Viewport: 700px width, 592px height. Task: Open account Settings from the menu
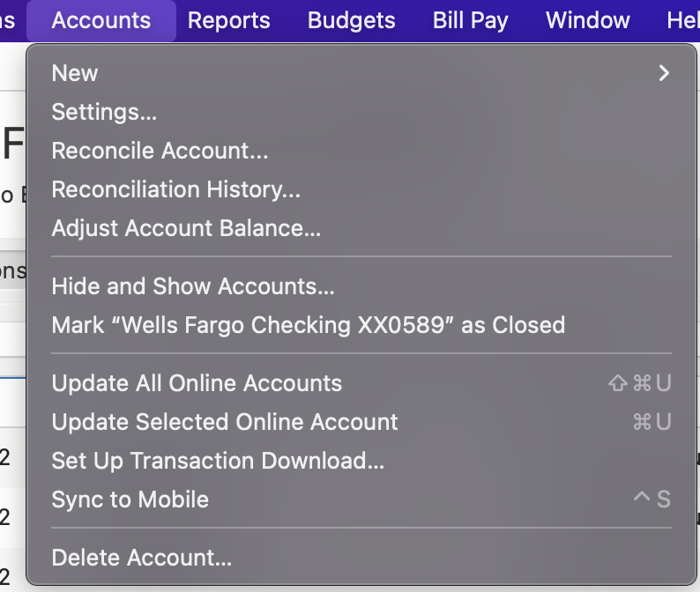(104, 112)
